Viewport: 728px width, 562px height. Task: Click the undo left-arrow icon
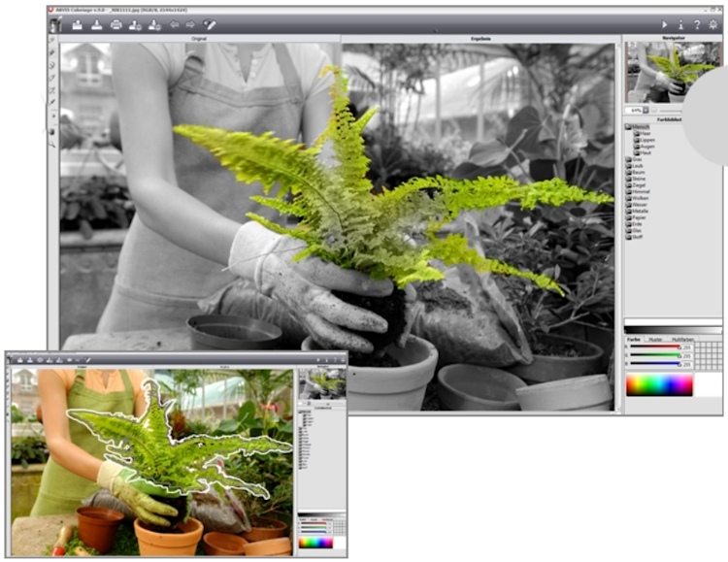point(175,24)
